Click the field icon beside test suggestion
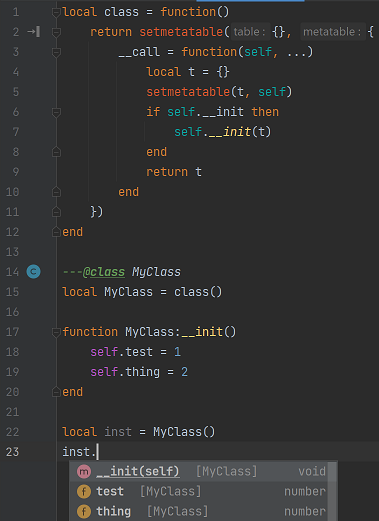 [x=84, y=491]
